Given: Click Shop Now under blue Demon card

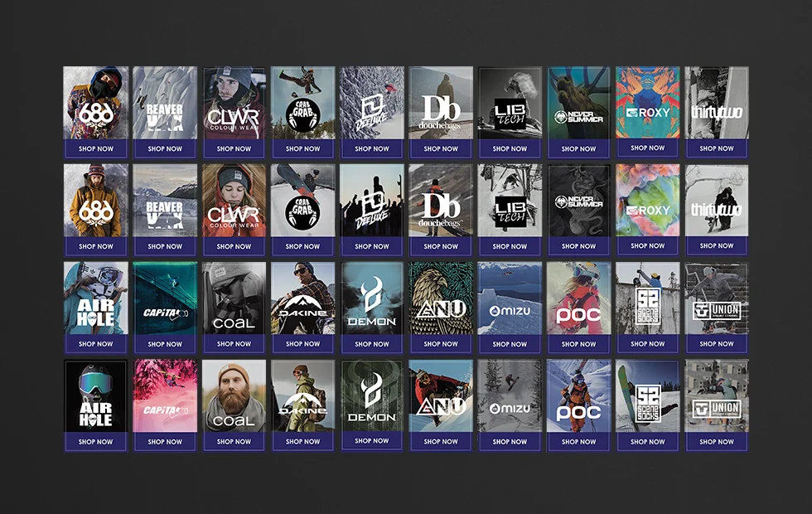Looking at the screenshot, I should (372, 344).
